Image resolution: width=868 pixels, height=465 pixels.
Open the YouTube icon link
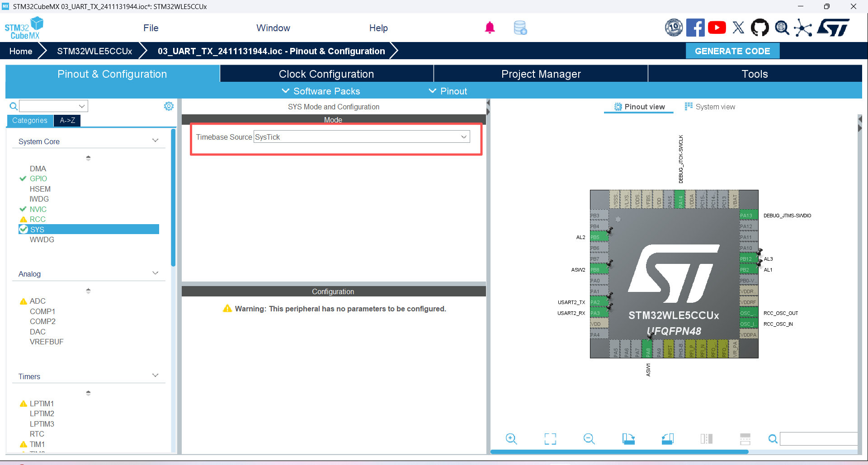click(717, 28)
